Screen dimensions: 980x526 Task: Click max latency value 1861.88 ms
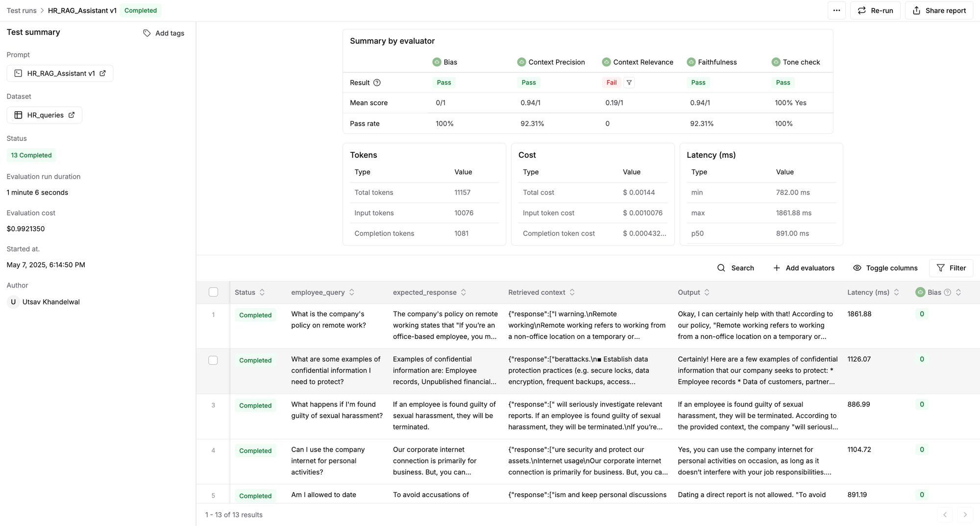click(x=794, y=213)
